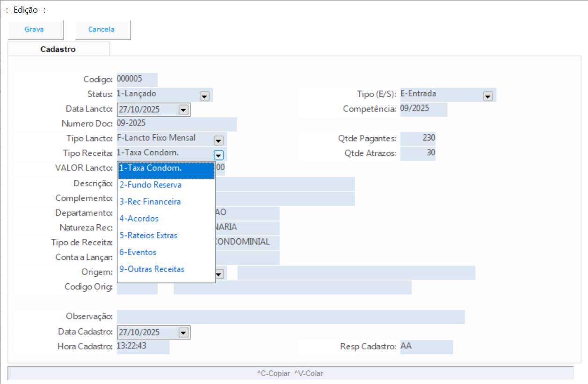Expand the Tipo Lancto dropdown arrow
Image resolution: width=588 pixels, height=384 pixels.
point(218,140)
